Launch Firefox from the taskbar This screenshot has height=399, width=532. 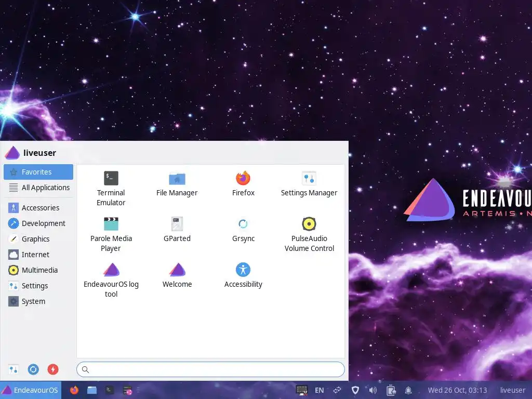74,390
